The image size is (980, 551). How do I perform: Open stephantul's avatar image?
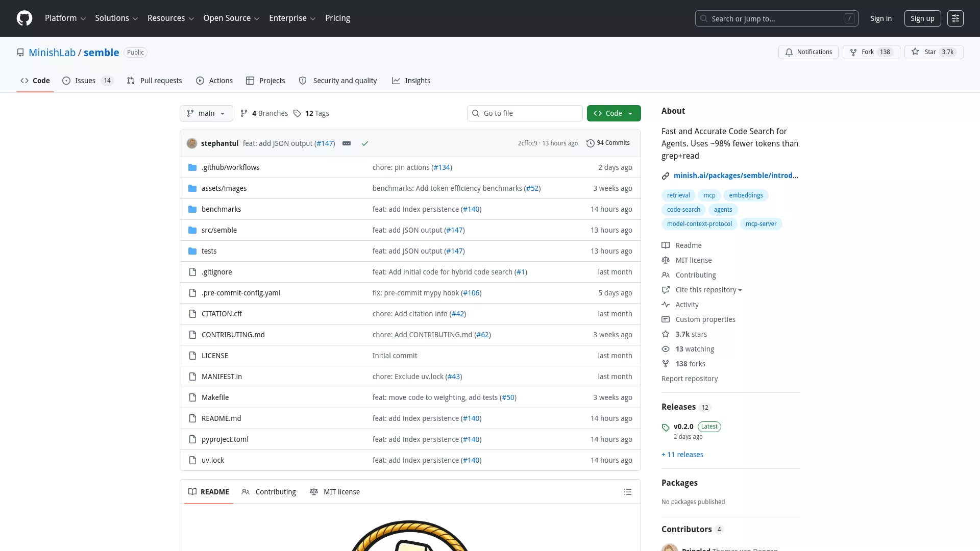pos(192,143)
